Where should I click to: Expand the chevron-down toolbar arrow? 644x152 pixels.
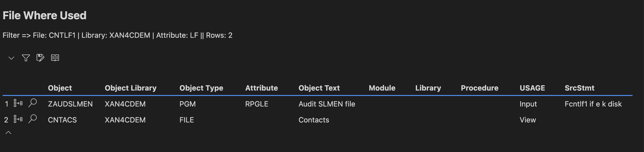coord(11,58)
